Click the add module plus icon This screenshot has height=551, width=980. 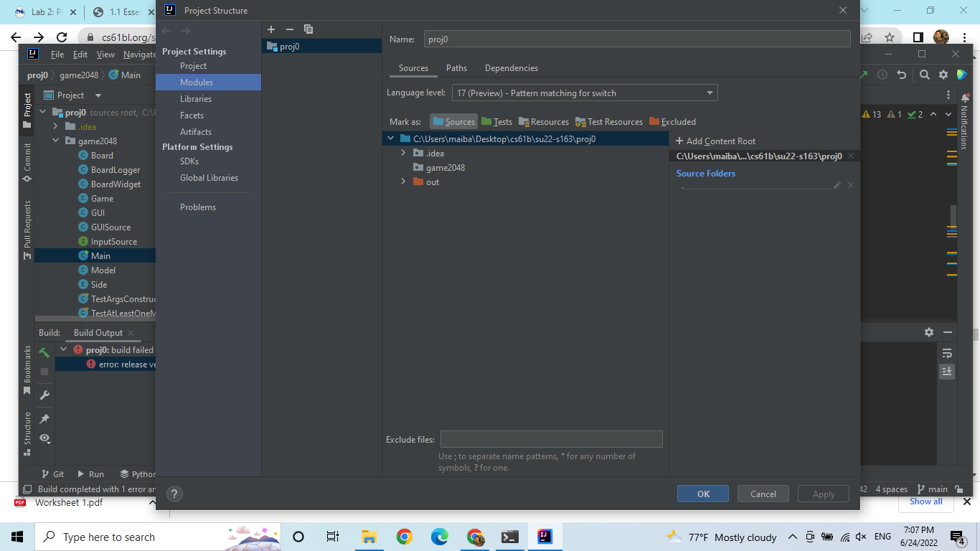pos(271,29)
